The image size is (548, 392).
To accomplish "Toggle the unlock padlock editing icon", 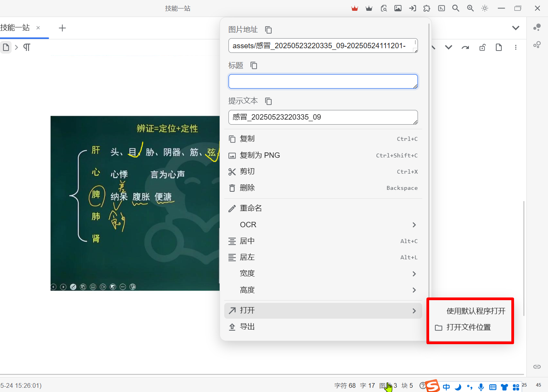I will [482, 47].
